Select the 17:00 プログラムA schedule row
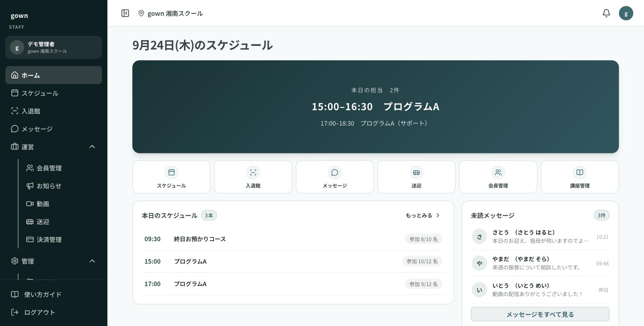644x326 pixels. click(x=293, y=284)
